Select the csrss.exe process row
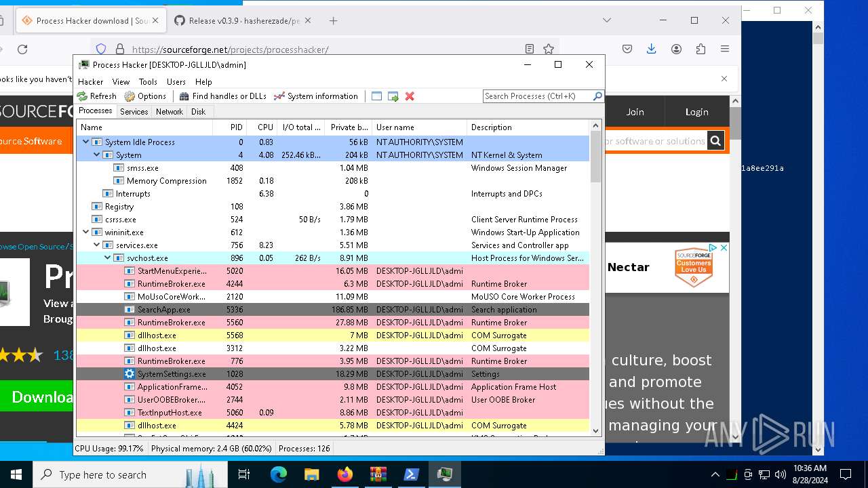The width and height of the screenshot is (868, 488). click(x=333, y=219)
